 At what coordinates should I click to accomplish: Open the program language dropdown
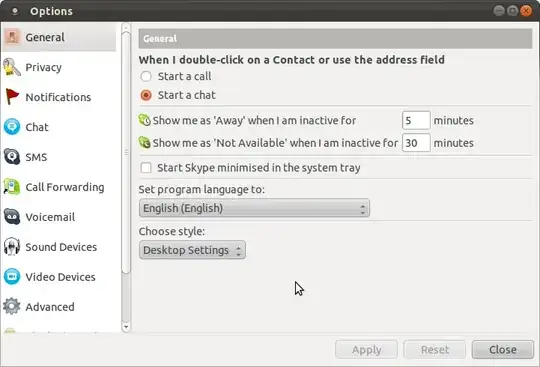click(x=254, y=208)
